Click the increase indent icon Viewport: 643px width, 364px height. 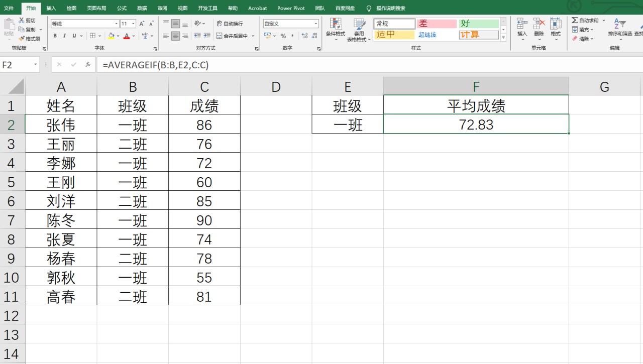click(x=207, y=36)
